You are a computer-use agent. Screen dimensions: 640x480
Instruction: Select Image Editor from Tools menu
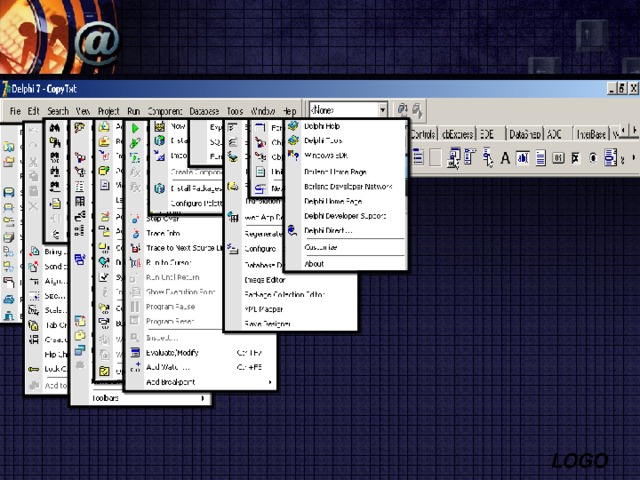(265, 280)
